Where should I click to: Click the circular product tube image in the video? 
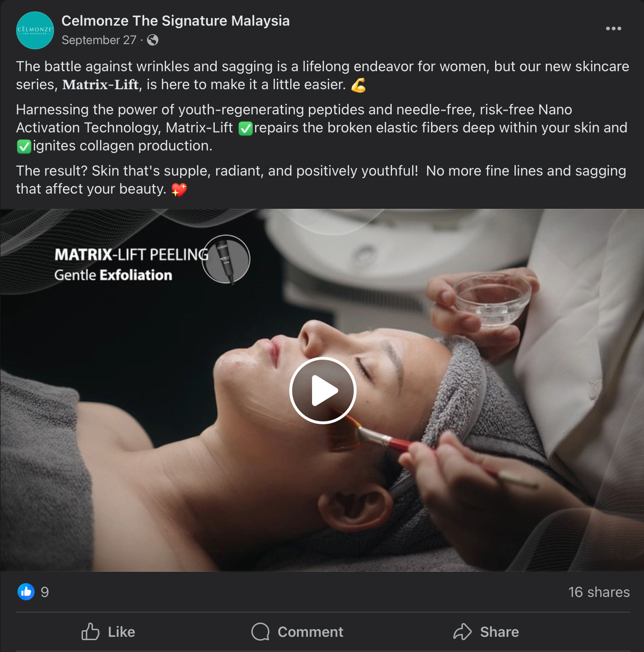226,259
